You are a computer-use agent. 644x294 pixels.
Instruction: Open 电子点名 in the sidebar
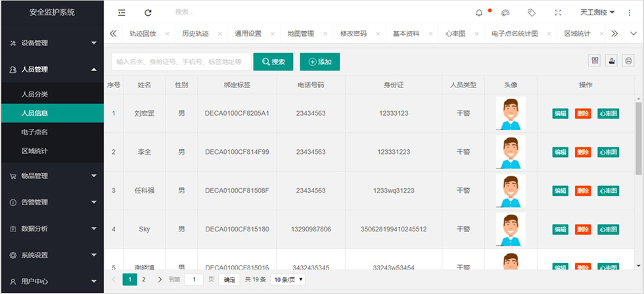point(52,132)
